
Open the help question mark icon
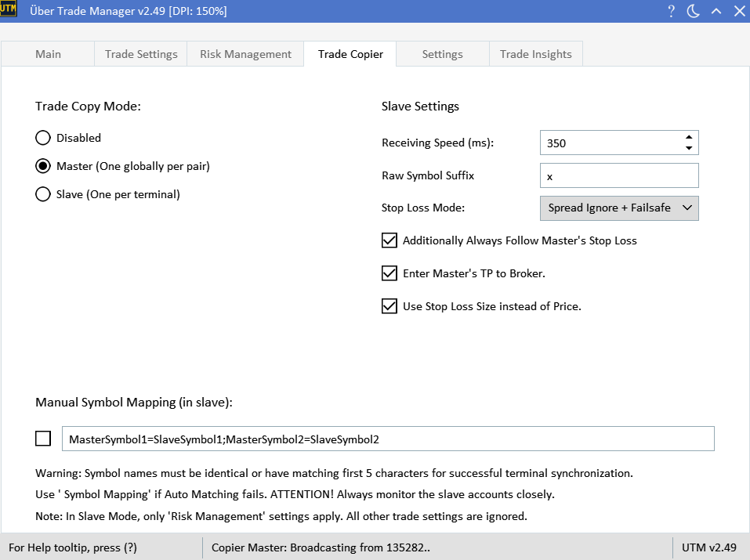point(671,11)
